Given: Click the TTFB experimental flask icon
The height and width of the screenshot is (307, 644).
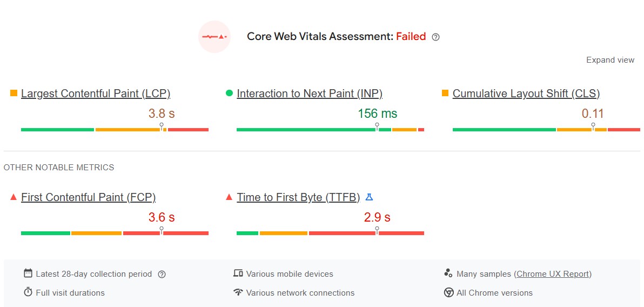Looking at the screenshot, I should click(x=369, y=197).
